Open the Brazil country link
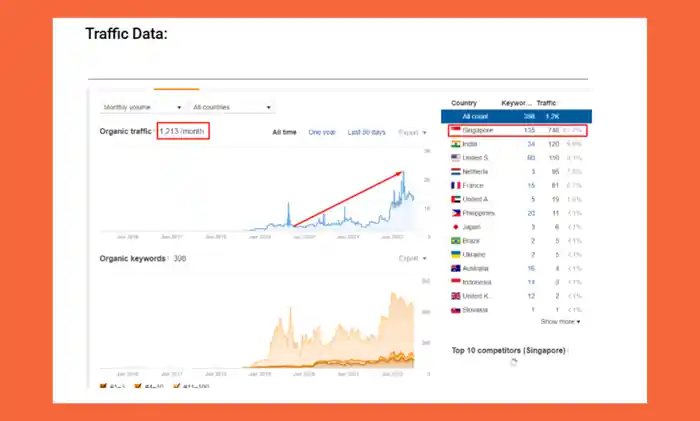 click(471, 241)
